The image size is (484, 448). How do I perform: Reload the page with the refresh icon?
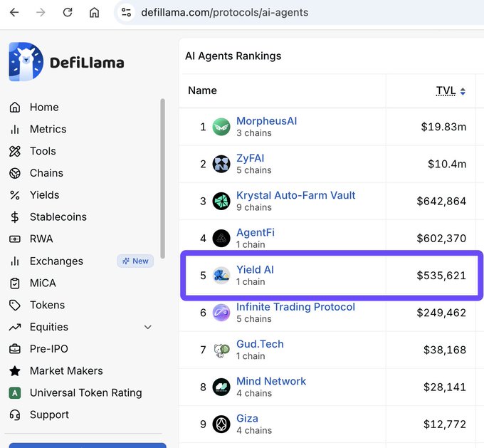[68, 12]
